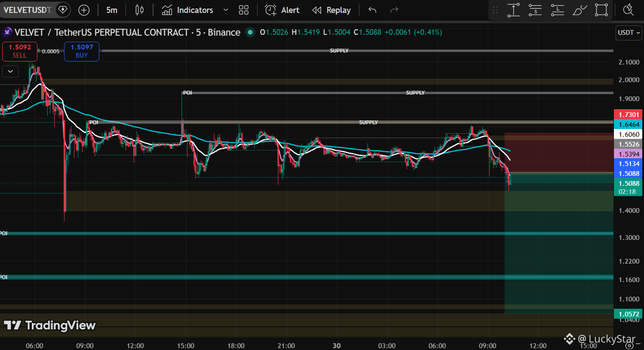Click the quick search lightning icon
This screenshot has height=350, width=644.
(x=628, y=10)
